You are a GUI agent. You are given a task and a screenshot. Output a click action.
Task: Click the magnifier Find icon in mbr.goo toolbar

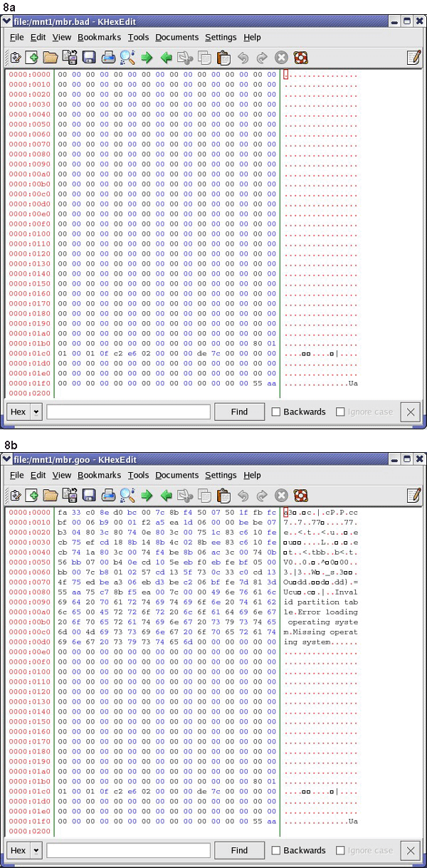[127, 496]
